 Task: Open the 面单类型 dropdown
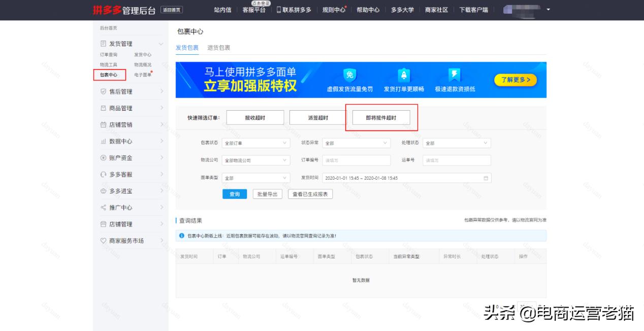coord(255,177)
